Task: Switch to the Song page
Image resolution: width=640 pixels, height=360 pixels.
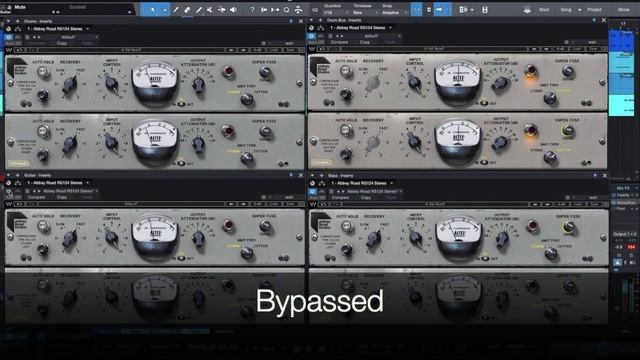Action: [566, 9]
